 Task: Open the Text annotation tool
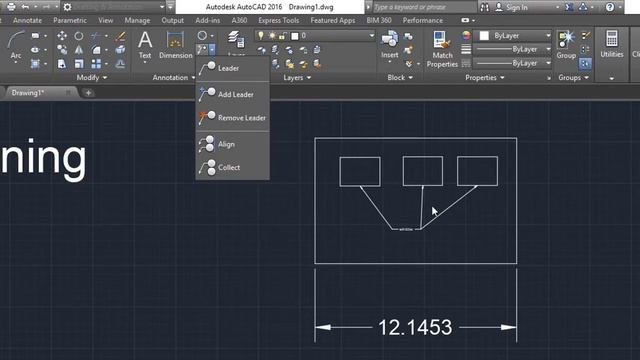(145, 46)
